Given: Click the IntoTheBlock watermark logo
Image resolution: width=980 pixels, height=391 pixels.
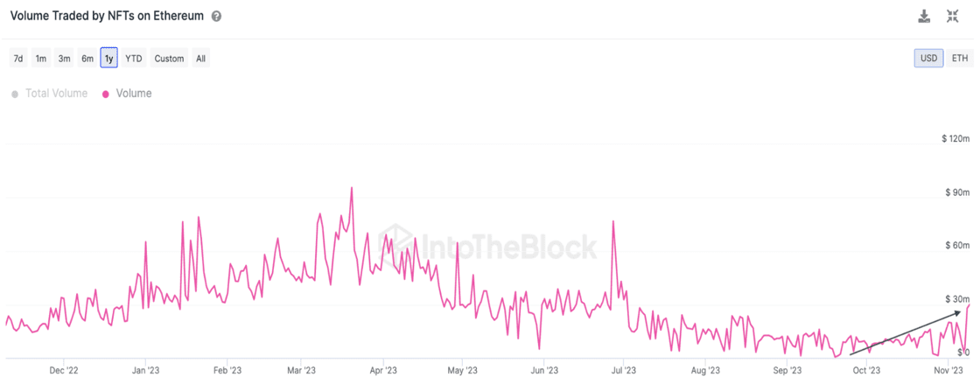Looking at the screenshot, I should click(394, 246).
